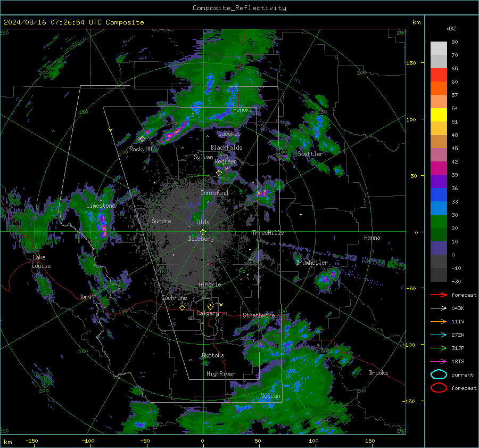Pick the red swatch in dBZ legend
The width and height of the screenshot is (479, 448).
point(439,75)
